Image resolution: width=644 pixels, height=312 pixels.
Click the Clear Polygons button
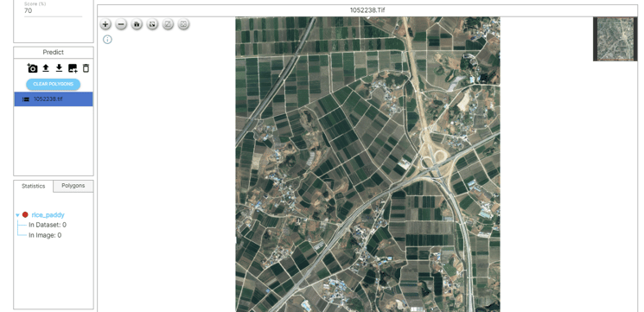[x=54, y=84]
